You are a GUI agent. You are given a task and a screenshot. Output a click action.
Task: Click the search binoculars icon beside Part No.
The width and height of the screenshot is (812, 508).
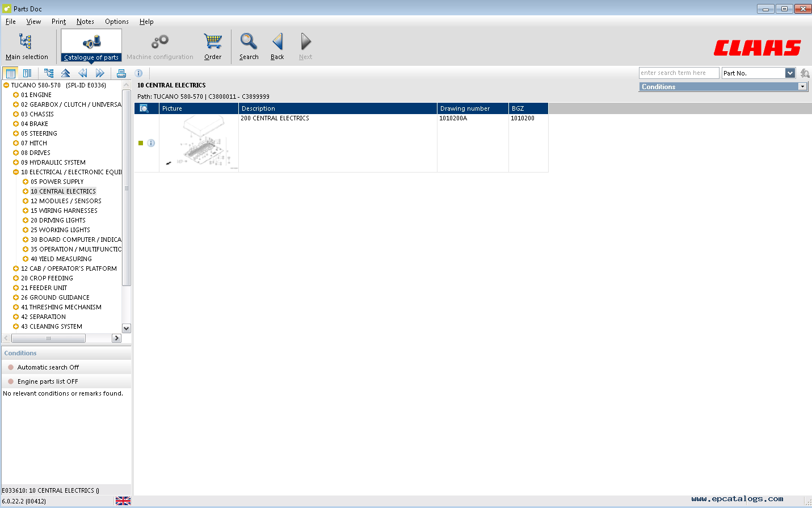coord(805,73)
